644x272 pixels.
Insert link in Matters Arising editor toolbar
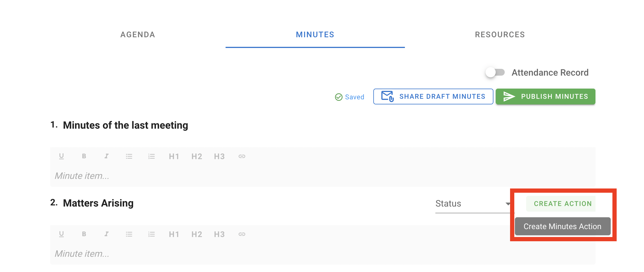pyautogui.click(x=242, y=234)
